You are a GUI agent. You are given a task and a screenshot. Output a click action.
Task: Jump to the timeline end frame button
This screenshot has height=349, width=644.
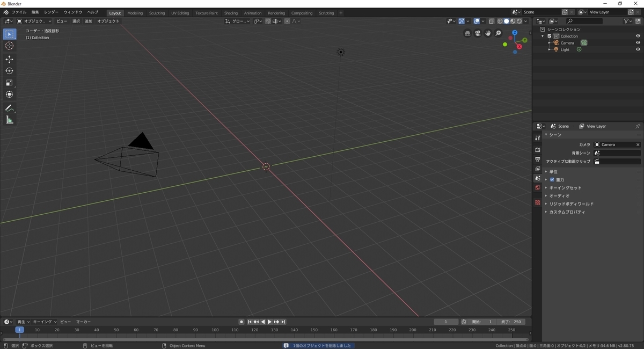click(283, 322)
